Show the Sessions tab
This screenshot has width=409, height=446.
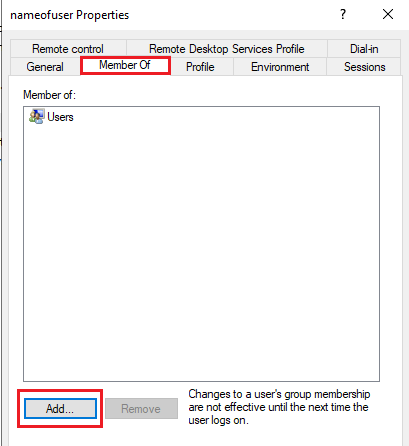(x=364, y=67)
